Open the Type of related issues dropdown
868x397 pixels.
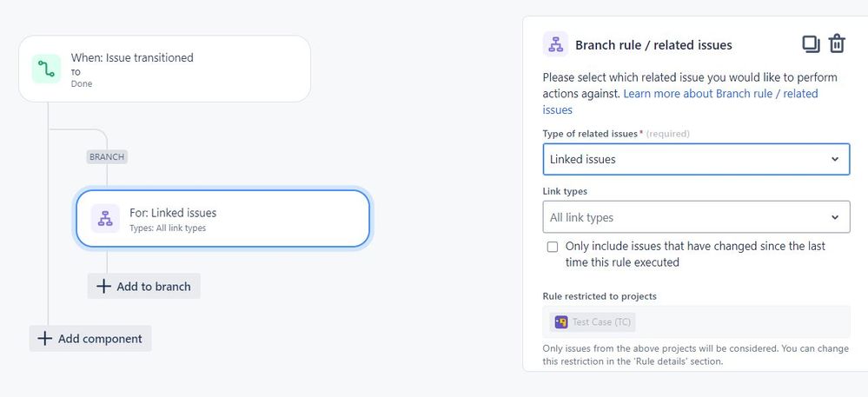click(x=696, y=160)
